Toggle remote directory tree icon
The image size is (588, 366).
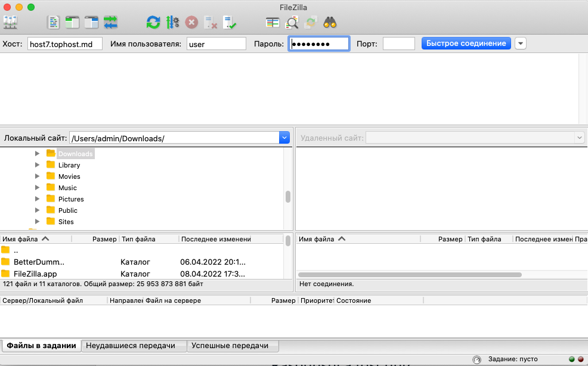(91, 23)
